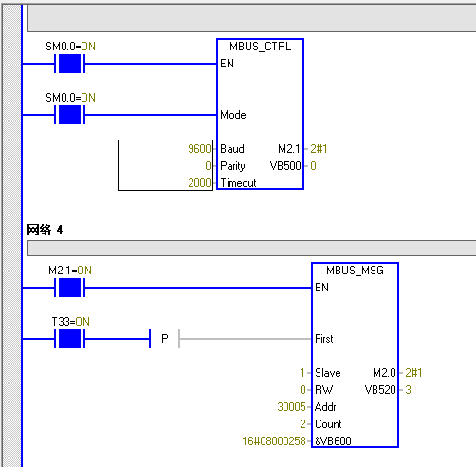Select the M2.1 contact in network 4
476x467 pixels.
70,288
